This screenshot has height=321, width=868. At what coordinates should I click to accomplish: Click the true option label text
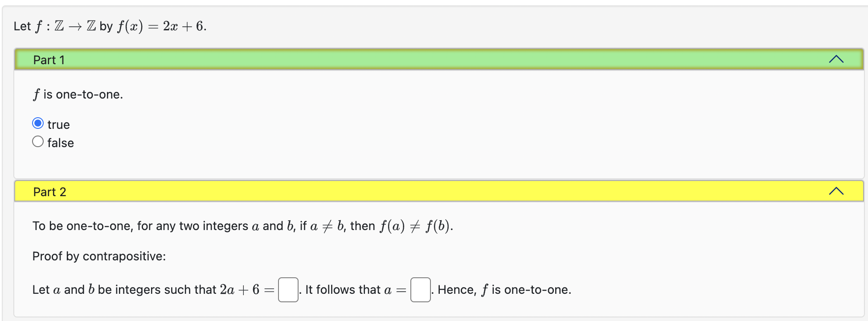pyautogui.click(x=58, y=124)
